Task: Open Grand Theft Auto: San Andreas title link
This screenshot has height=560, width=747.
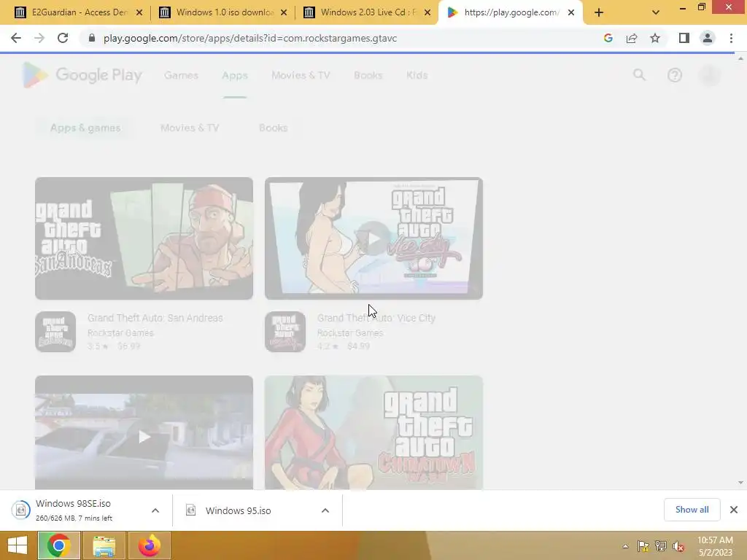Action: click(x=155, y=318)
